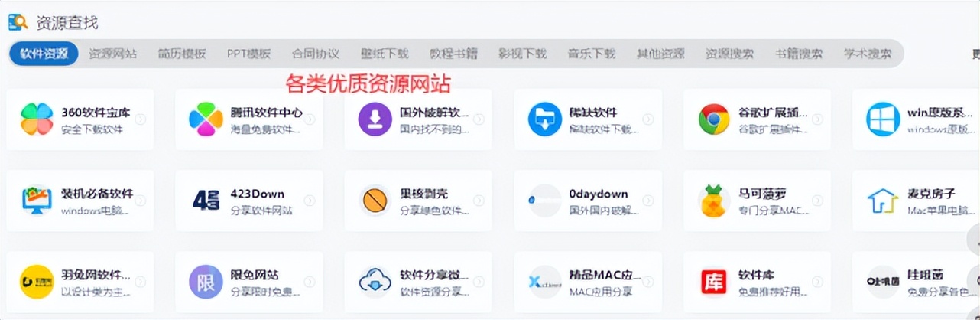The height and width of the screenshot is (320, 980).
Task: Click the 腾讯软件中心 title link
Action: click(267, 113)
